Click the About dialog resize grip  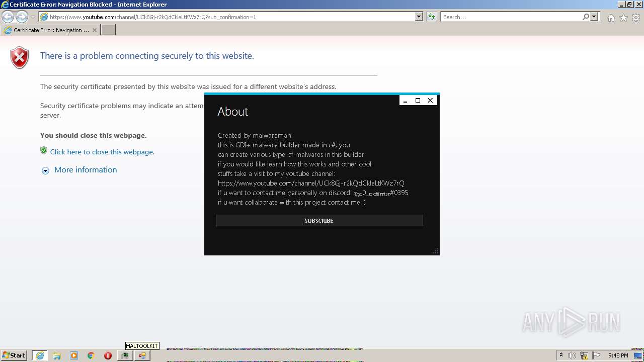click(435, 251)
